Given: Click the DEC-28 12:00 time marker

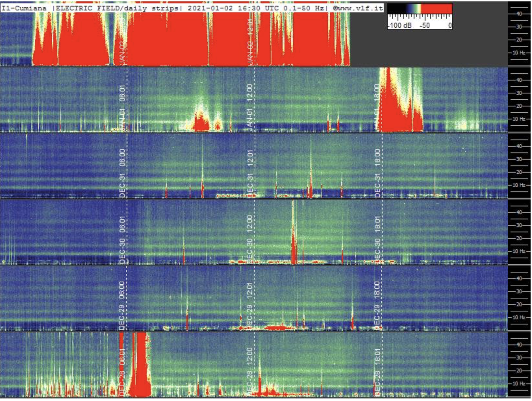Looking at the screenshot, I should coord(249,372).
